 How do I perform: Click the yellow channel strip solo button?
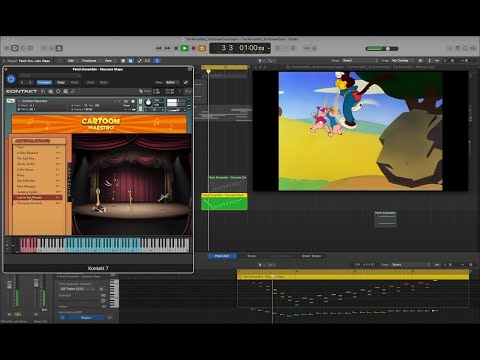(x=18, y=314)
